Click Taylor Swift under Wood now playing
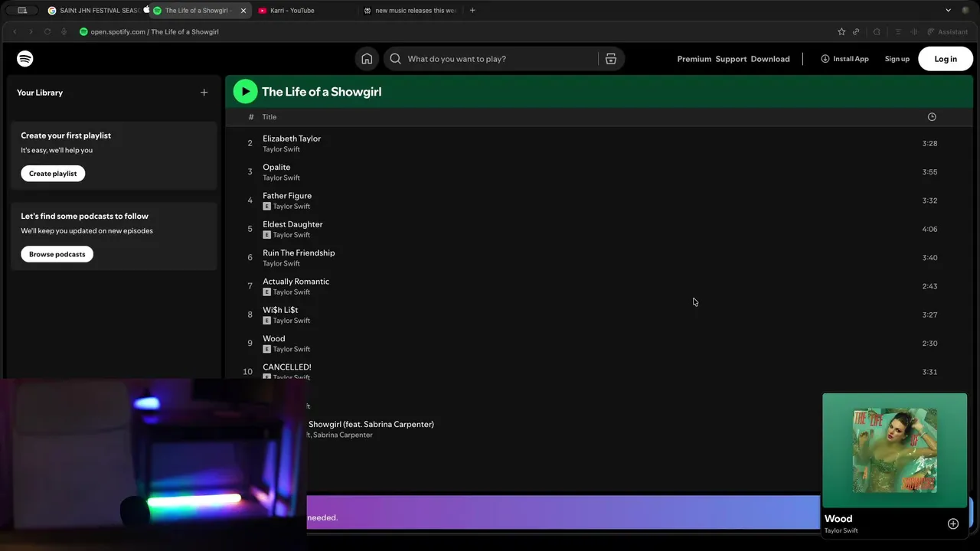 (x=841, y=530)
